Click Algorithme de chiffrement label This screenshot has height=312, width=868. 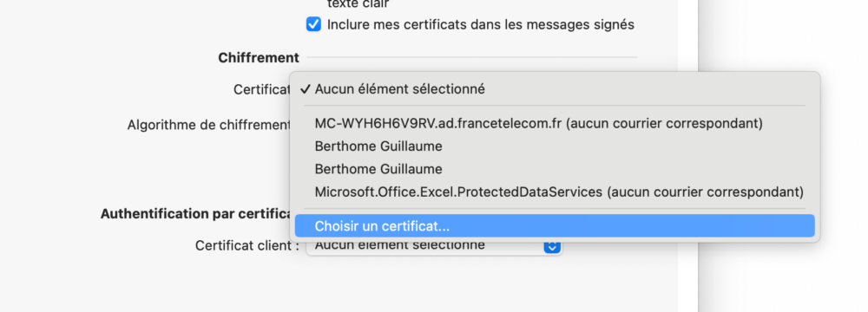(209, 125)
